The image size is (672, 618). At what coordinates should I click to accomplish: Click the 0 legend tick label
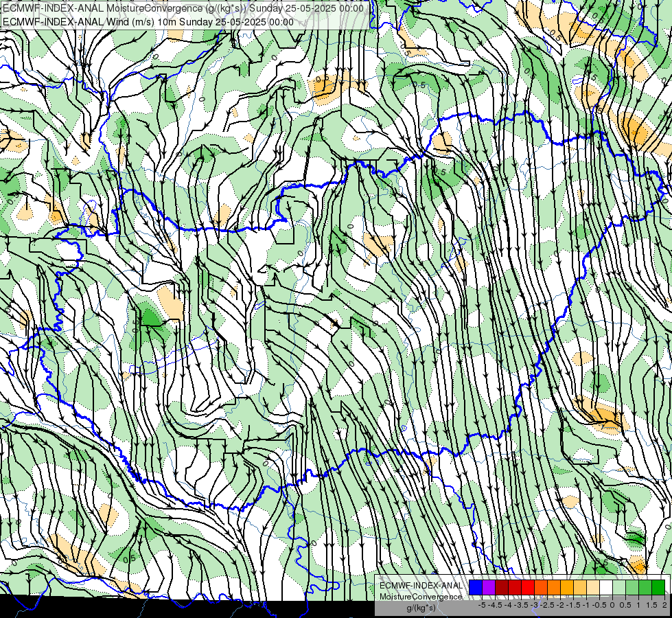[612, 605]
